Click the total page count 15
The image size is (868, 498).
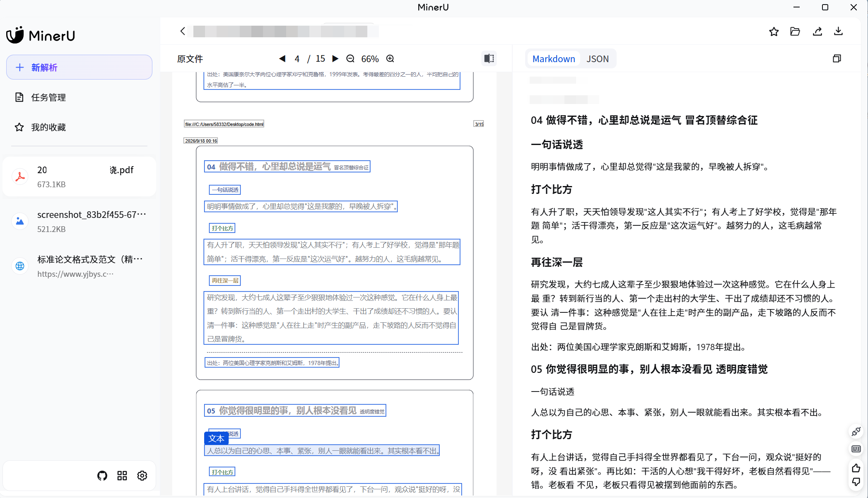click(x=320, y=59)
